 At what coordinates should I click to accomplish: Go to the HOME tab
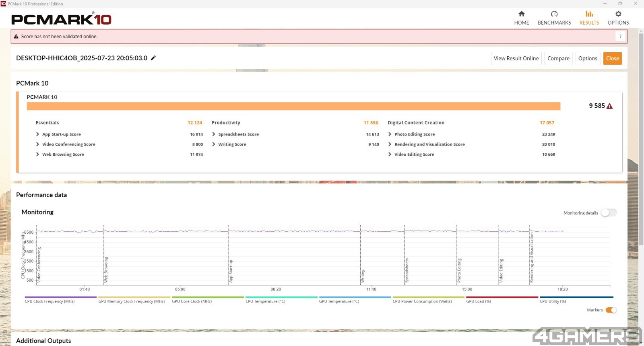pyautogui.click(x=522, y=18)
